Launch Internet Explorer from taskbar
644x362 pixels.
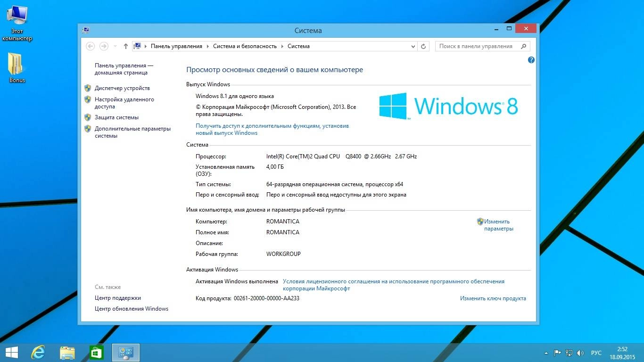point(38,353)
